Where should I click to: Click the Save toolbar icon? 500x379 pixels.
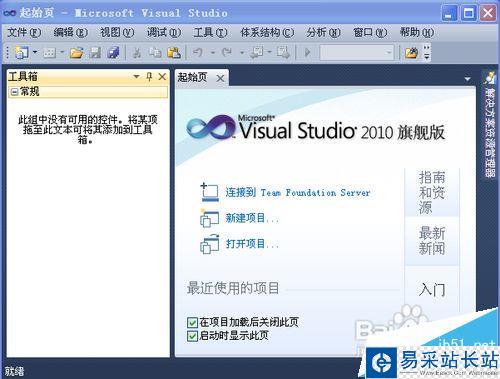click(x=95, y=53)
